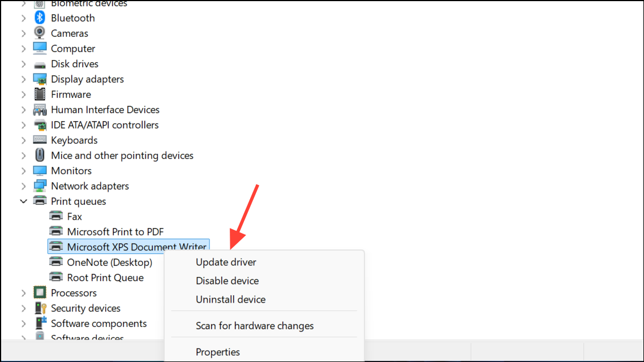Viewport: 644px width, 362px height.
Task: Click the Network adapters icon
Action: coord(40,186)
